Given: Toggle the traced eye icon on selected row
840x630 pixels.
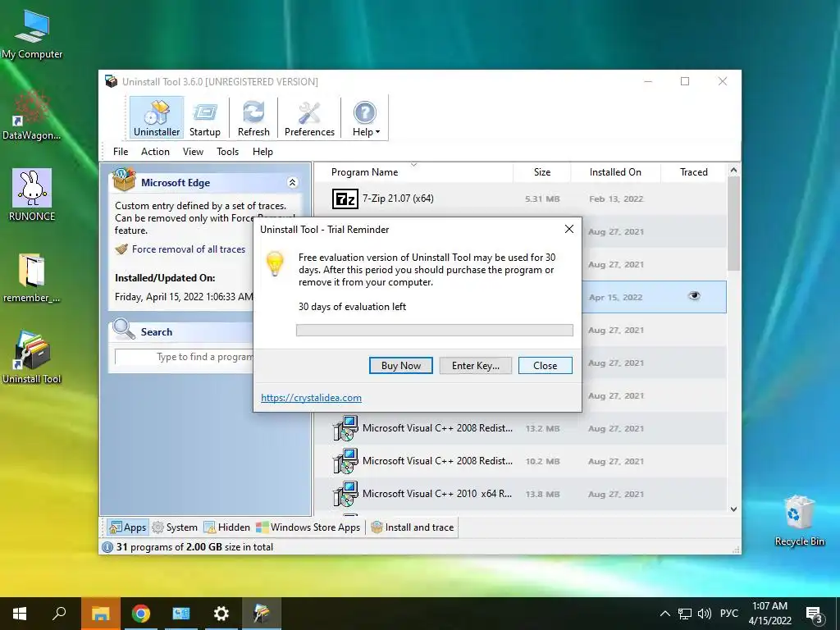Looking at the screenshot, I should click(x=694, y=295).
